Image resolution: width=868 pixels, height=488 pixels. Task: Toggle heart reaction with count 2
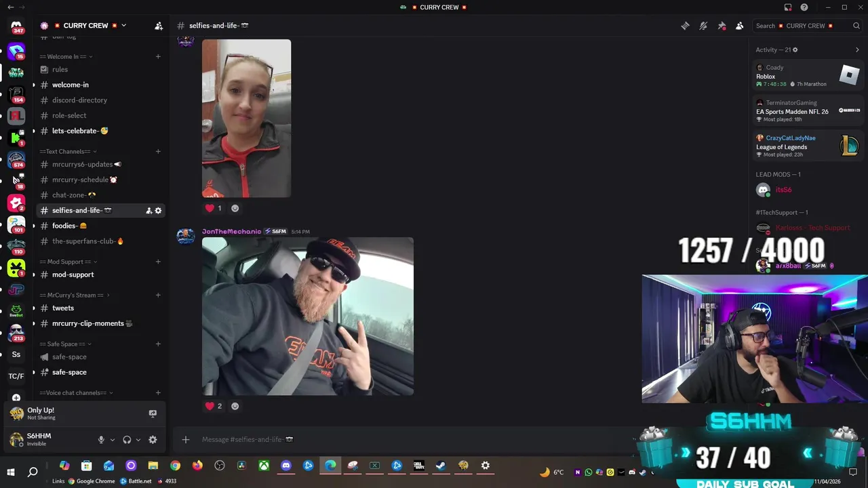pos(214,406)
